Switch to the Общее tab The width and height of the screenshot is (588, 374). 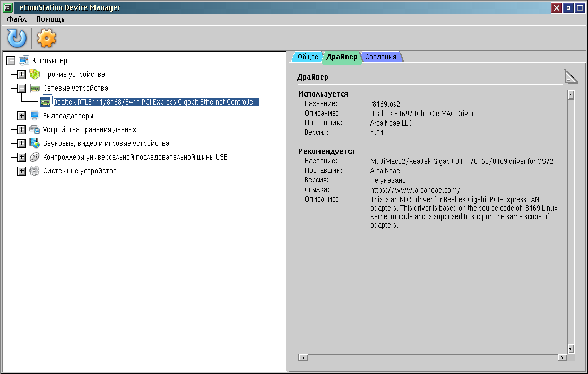307,57
